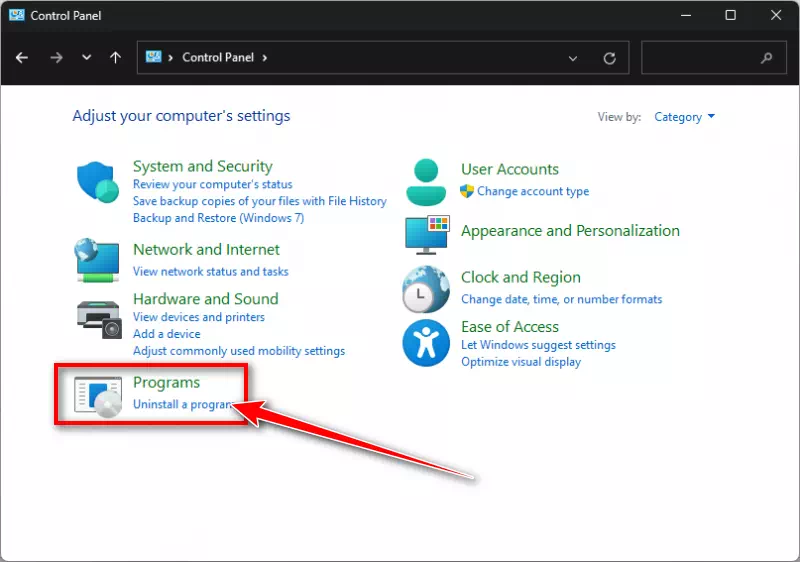Screen dimensions: 800x562
Task: Click the System and Security shield icon
Action: [97, 182]
